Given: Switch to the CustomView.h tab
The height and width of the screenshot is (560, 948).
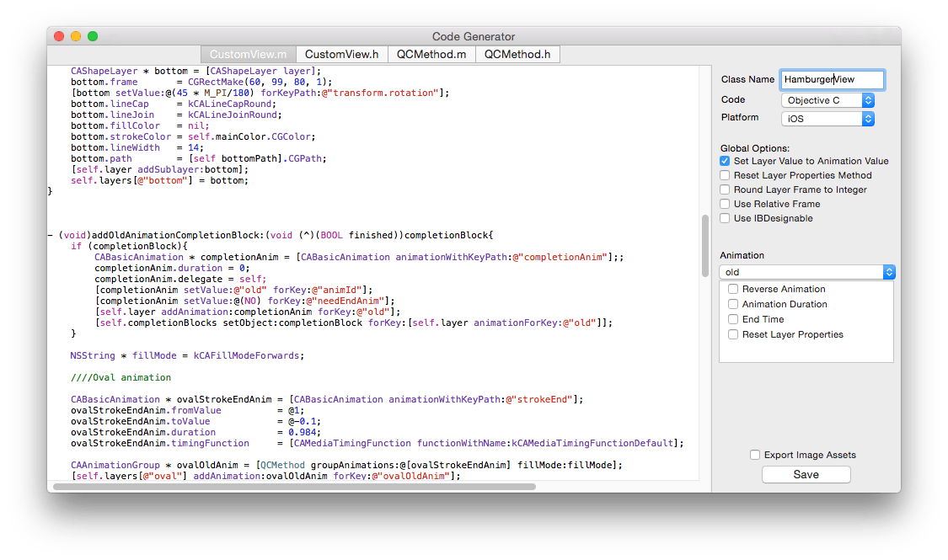Looking at the screenshot, I should (341, 54).
